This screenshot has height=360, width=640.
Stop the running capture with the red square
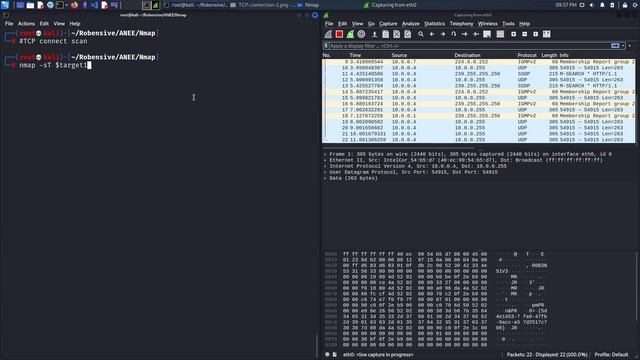[x=339, y=34]
